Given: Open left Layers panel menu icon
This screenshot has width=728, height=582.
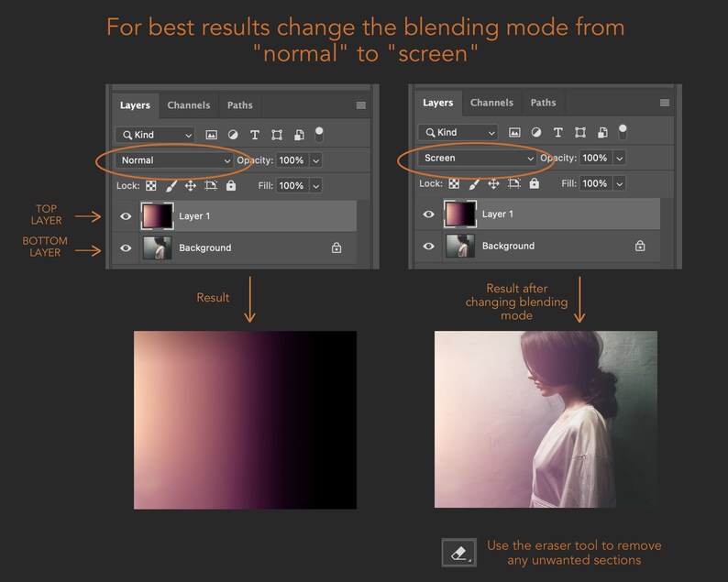Looking at the screenshot, I should tap(360, 105).
